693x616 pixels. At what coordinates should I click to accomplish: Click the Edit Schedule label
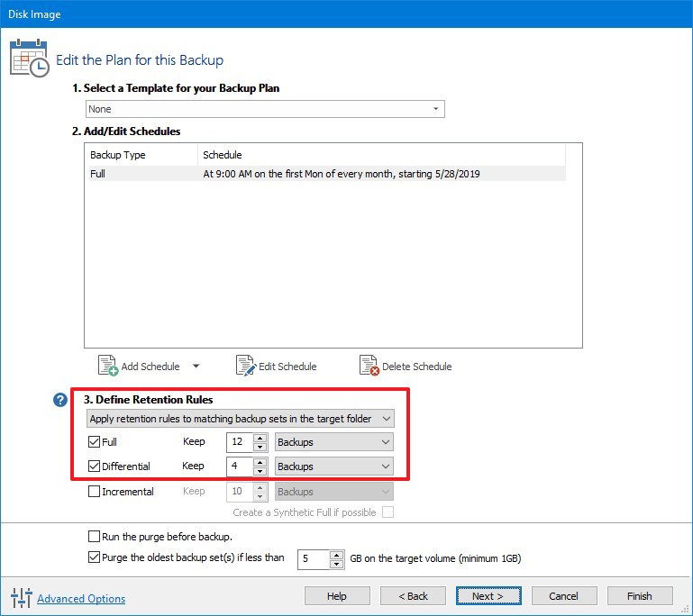[287, 367]
